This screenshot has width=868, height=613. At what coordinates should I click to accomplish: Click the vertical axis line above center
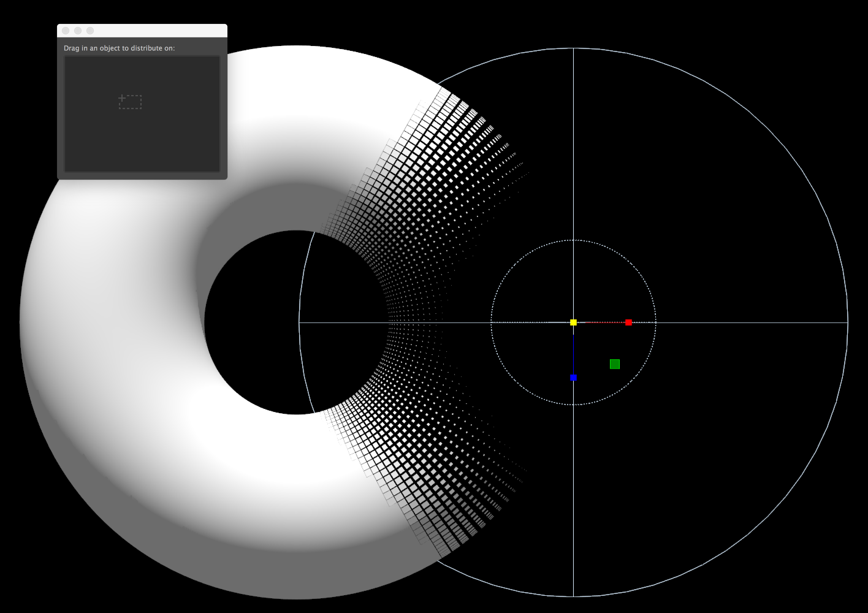coord(573,151)
